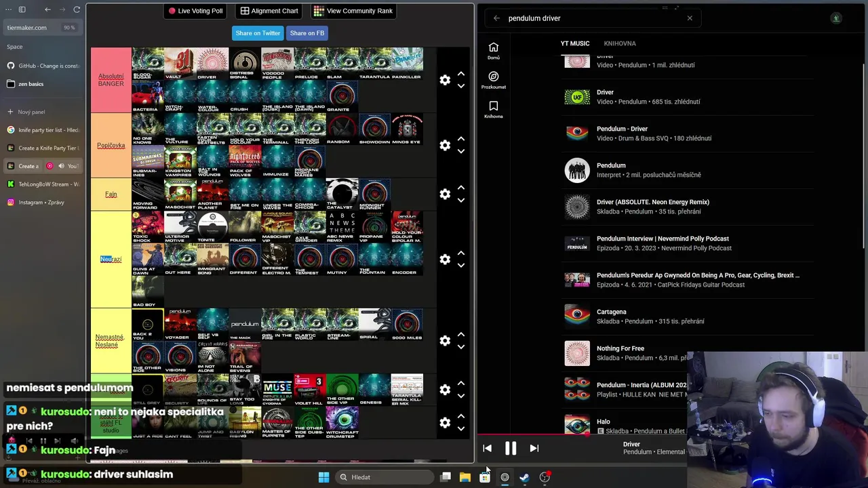Adjust the 90% zoom indicator
This screenshot has height=488, width=868.
[69, 28]
